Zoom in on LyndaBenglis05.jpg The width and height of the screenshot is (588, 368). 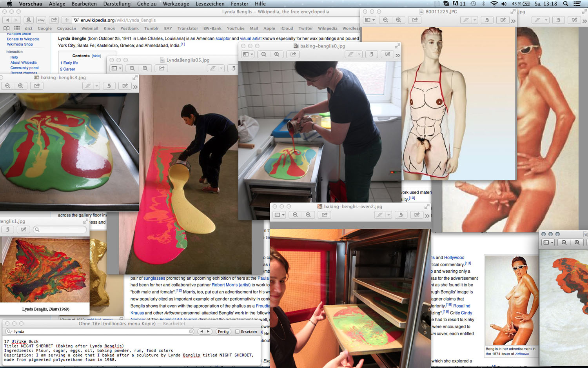coord(145,68)
